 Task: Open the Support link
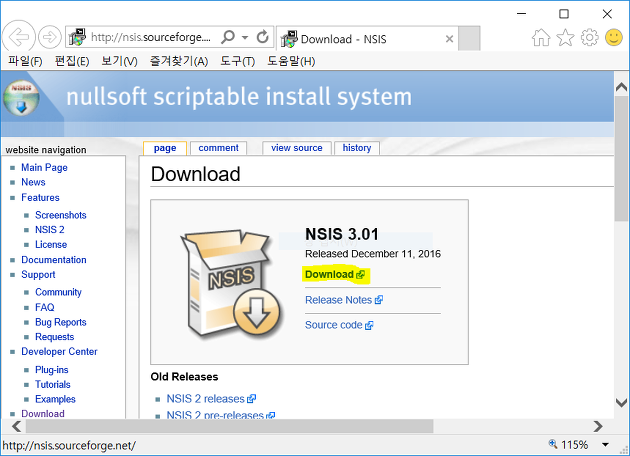tap(38, 275)
